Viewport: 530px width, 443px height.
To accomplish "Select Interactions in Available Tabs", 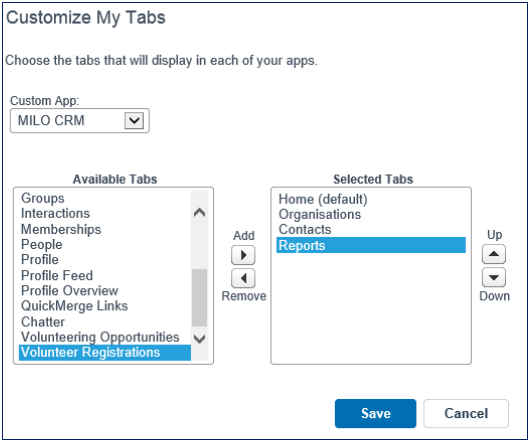I will [55, 214].
